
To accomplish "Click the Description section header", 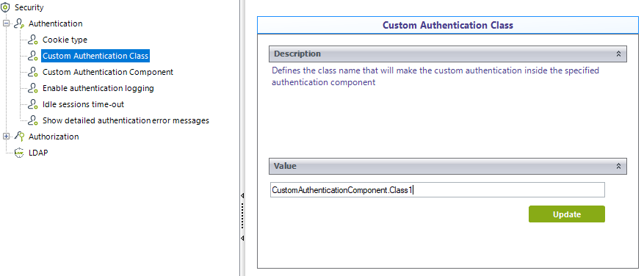I will pyautogui.click(x=448, y=54).
